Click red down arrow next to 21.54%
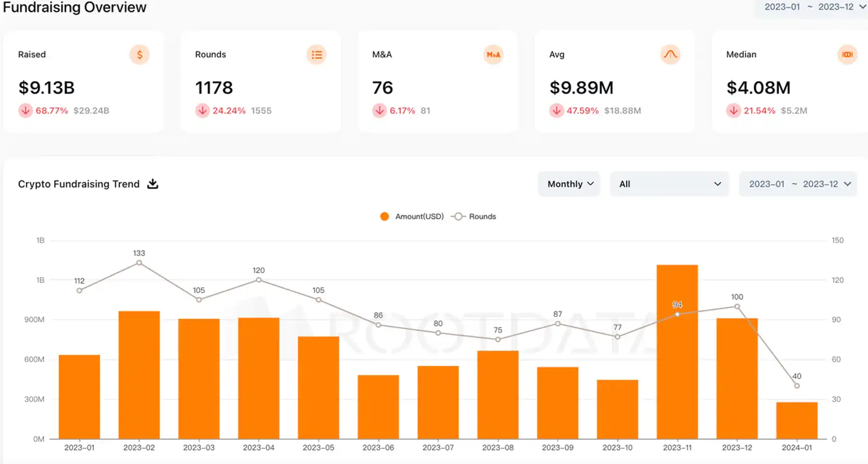 click(x=734, y=110)
